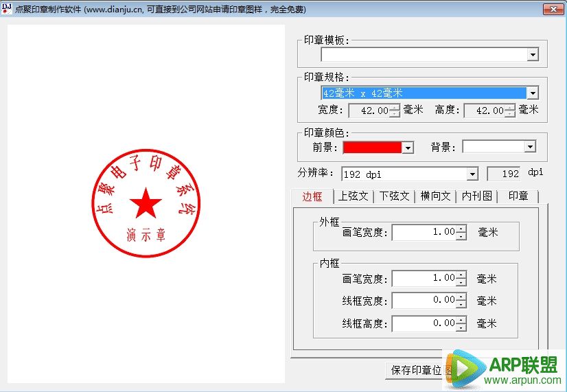
Task: Switch to the 印章 tab
Action: (x=518, y=196)
